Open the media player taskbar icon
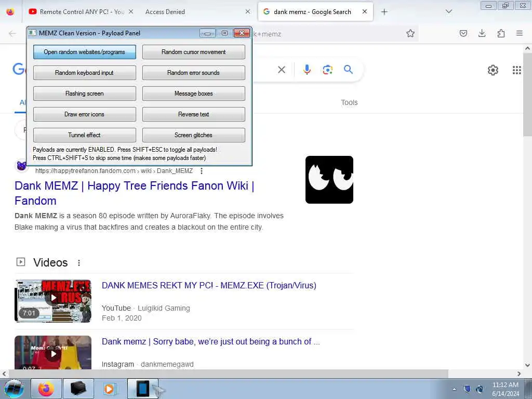This screenshot has height=399, width=532. pyautogui.click(x=110, y=389)
